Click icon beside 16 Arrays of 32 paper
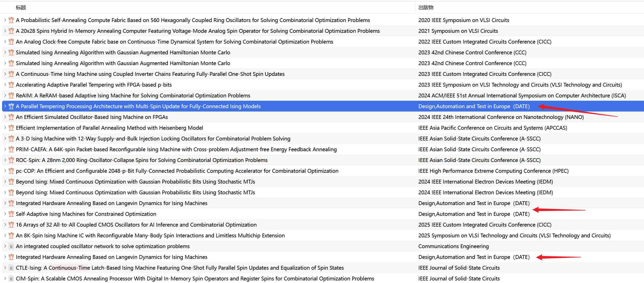Viewport: 644px width, 283px height. 11,225
